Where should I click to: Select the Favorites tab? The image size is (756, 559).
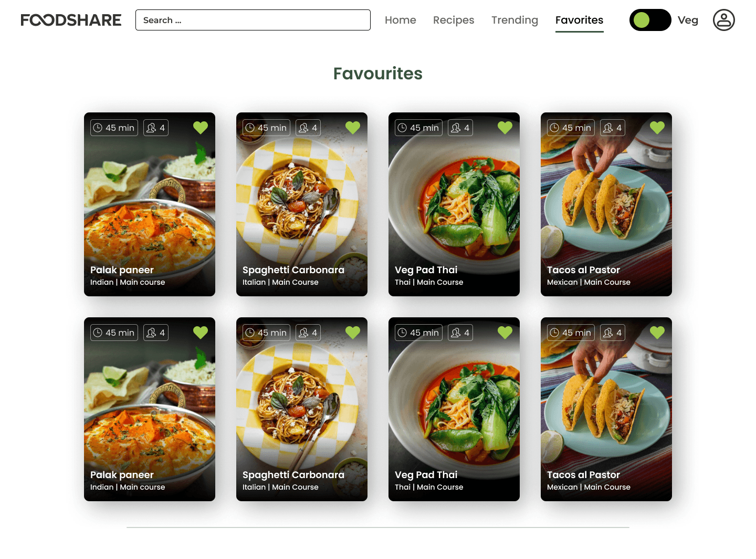tap(580, 20)
